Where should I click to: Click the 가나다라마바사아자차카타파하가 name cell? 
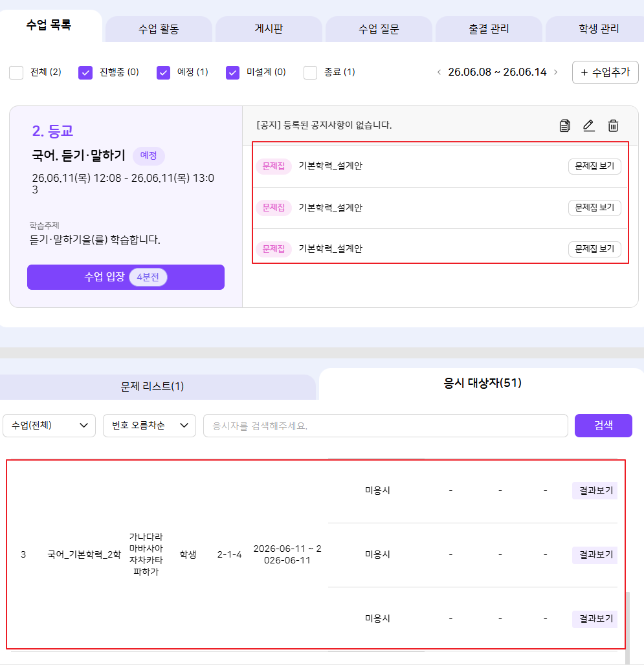click(x=146, y=554)
